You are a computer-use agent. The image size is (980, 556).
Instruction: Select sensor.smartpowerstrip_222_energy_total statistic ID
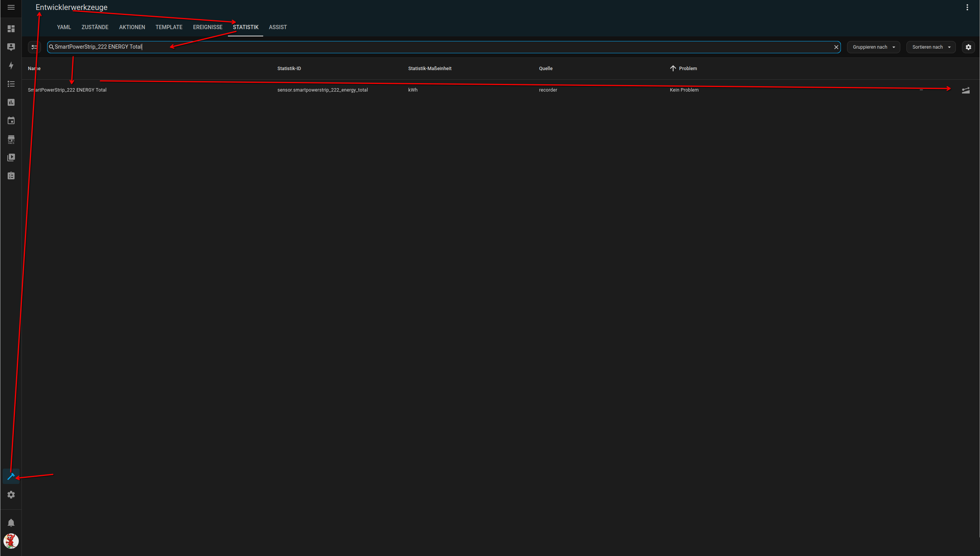(323, 90)
